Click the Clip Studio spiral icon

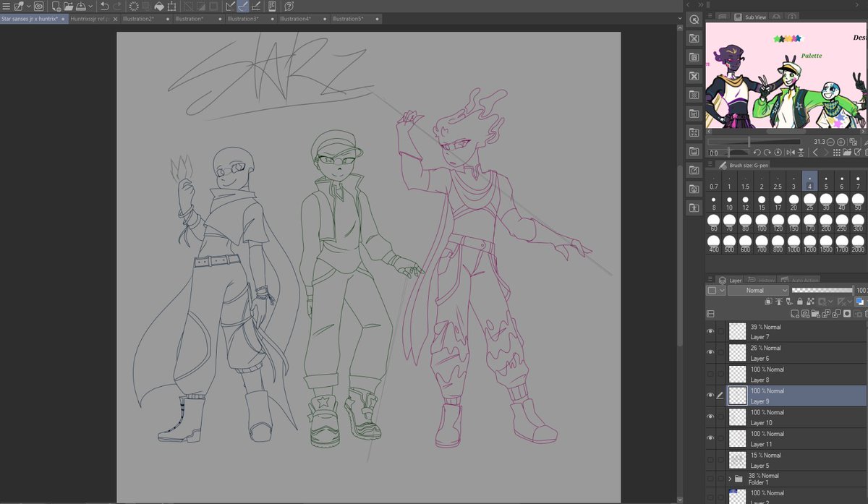tap(38, 6)
